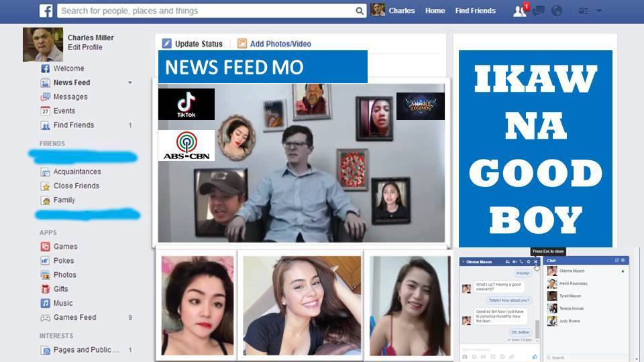This screenshot has height=362, width=644.
Task: Click the Acquaintances list icon
Action: (45, 172)
